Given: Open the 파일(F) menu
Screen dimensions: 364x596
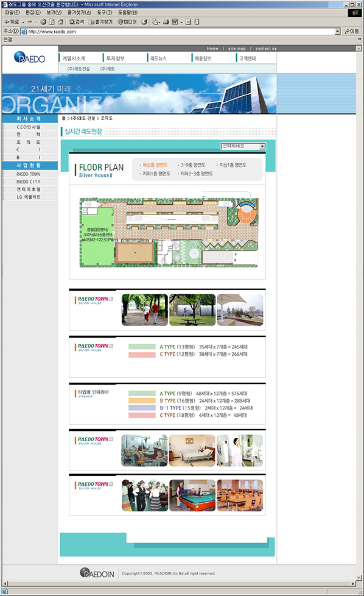Looking at the screenshot, I should pos(12,12).
